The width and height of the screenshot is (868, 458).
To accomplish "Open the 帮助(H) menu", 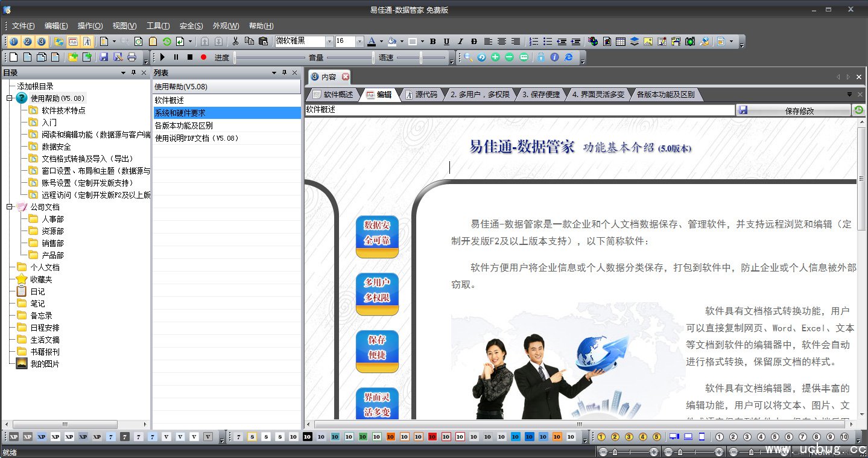I will tap(261, 25).
